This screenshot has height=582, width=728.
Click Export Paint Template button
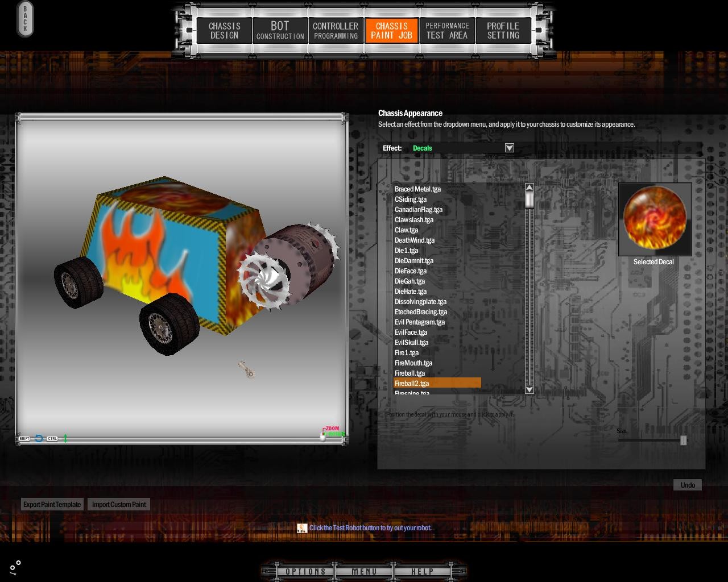tap(52, 504)
